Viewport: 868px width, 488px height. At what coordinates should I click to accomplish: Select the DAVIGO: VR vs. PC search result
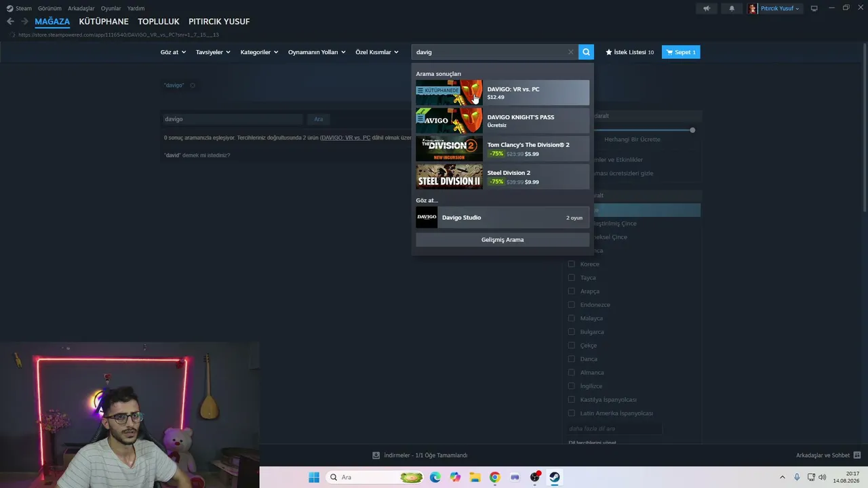coord(502,93)
